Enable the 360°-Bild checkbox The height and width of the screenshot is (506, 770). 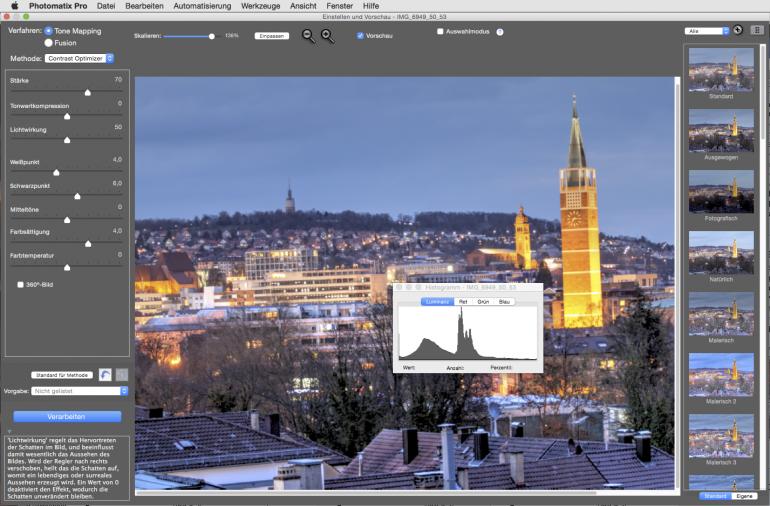coord(20,284)
